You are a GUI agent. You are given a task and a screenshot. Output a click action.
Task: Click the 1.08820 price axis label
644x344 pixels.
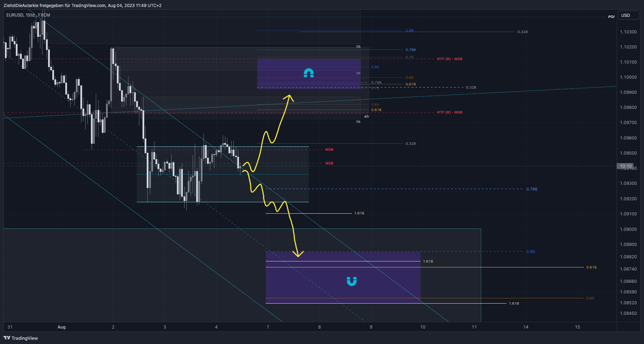click(x=628, y=257)
